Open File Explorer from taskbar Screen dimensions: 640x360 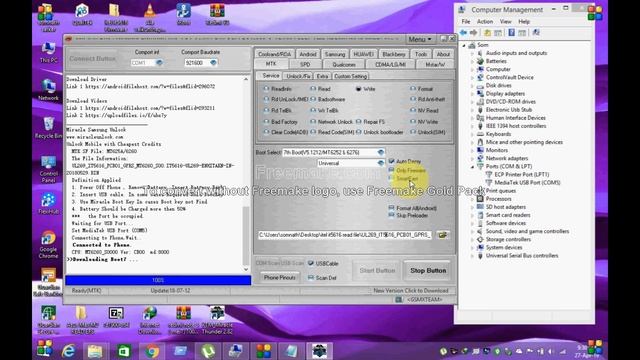pyautogui.click(x=95, y=351)
